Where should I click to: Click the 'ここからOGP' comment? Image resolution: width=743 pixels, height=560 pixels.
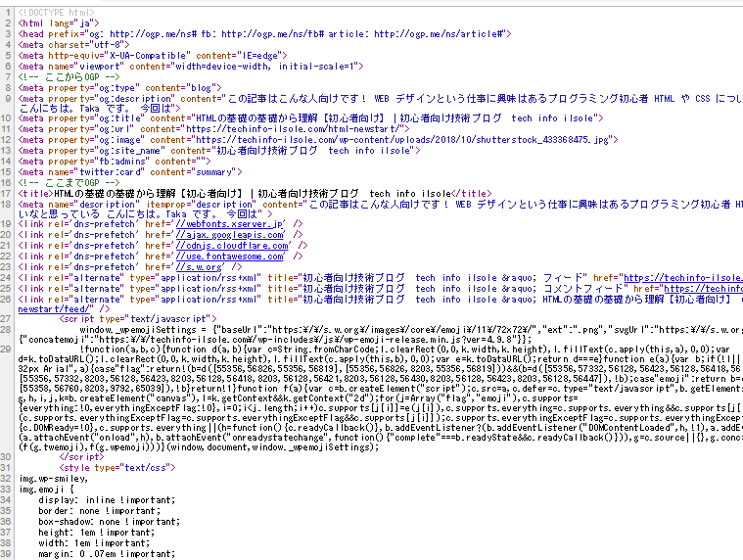70,77
